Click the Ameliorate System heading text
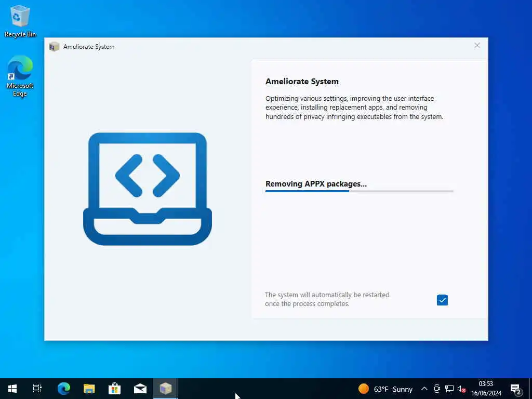 click(302, 82)
